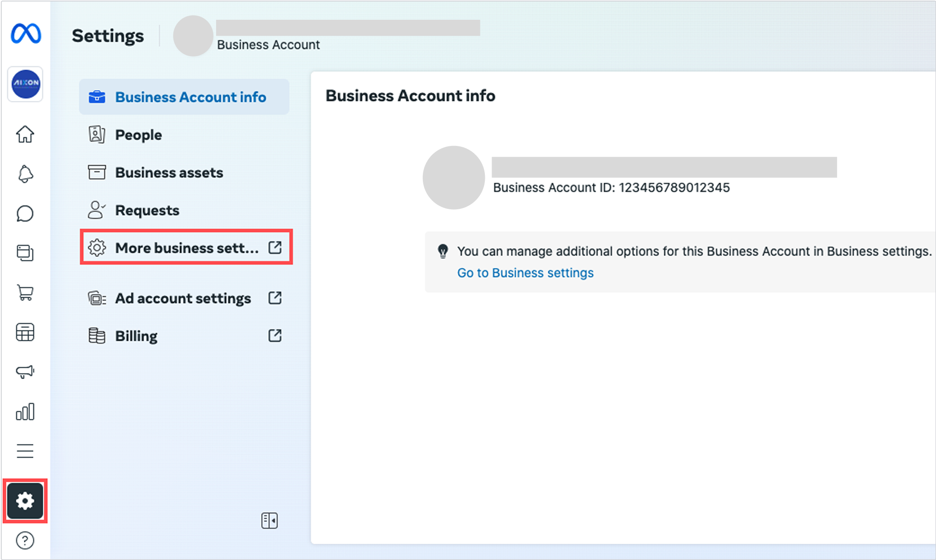Click the Settings gear in sidebar
Viewport: 936px width, 560px height.
pyautogui.click(x=25, y=501)
